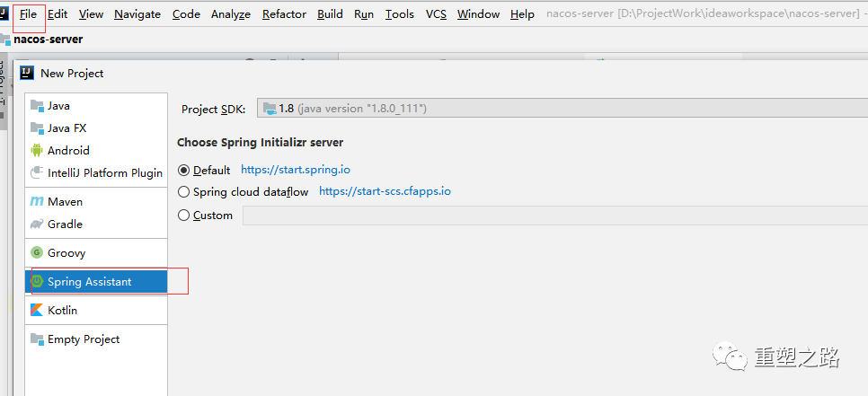Open the Help menu
The image size is (868, 396).
(x=522, y=14)
